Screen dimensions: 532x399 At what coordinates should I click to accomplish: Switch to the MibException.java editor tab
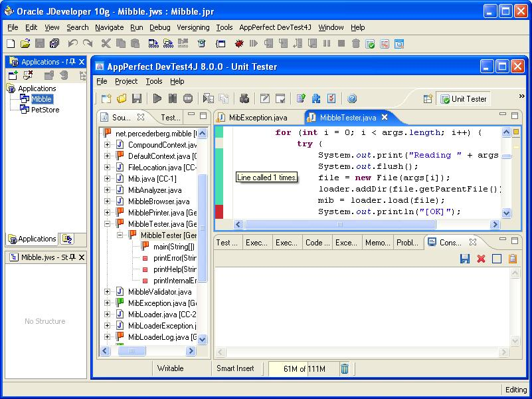pos(258,118)
